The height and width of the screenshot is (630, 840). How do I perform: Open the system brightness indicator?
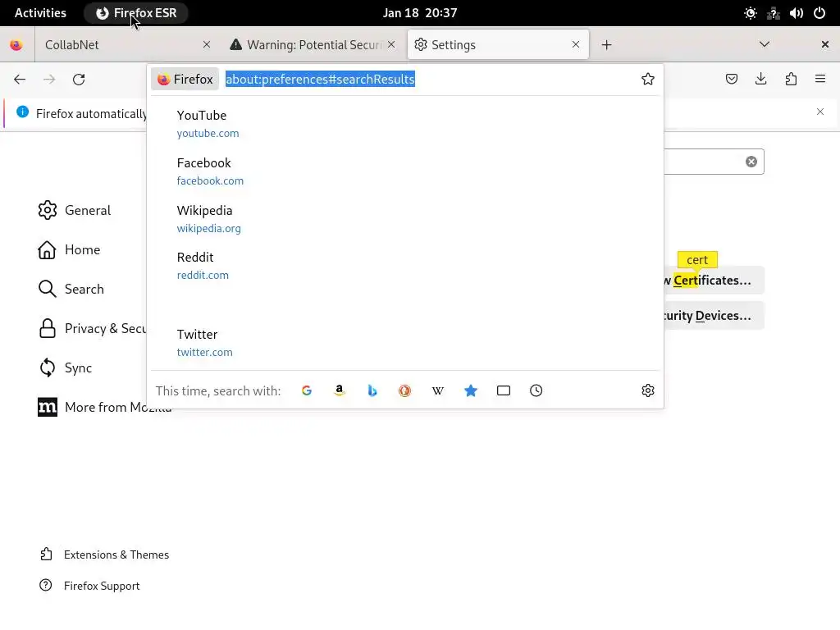pos(750,13)
